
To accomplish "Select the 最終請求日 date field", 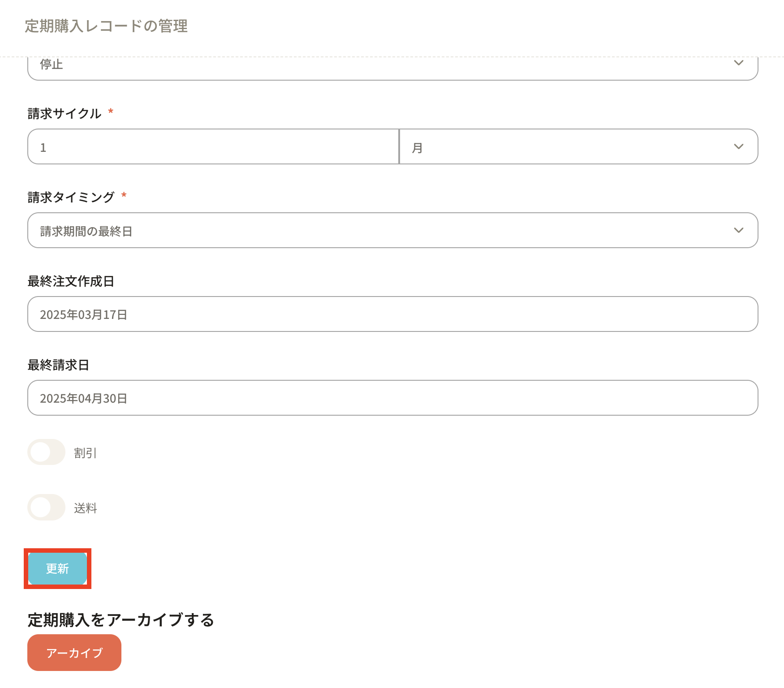I will click(x=392, y=398).
